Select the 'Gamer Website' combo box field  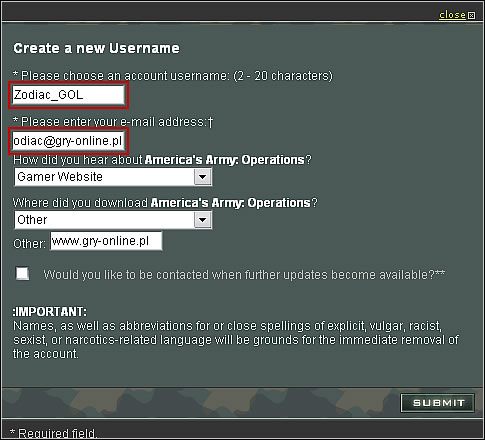pyautogui.click(x=113, y=177)
